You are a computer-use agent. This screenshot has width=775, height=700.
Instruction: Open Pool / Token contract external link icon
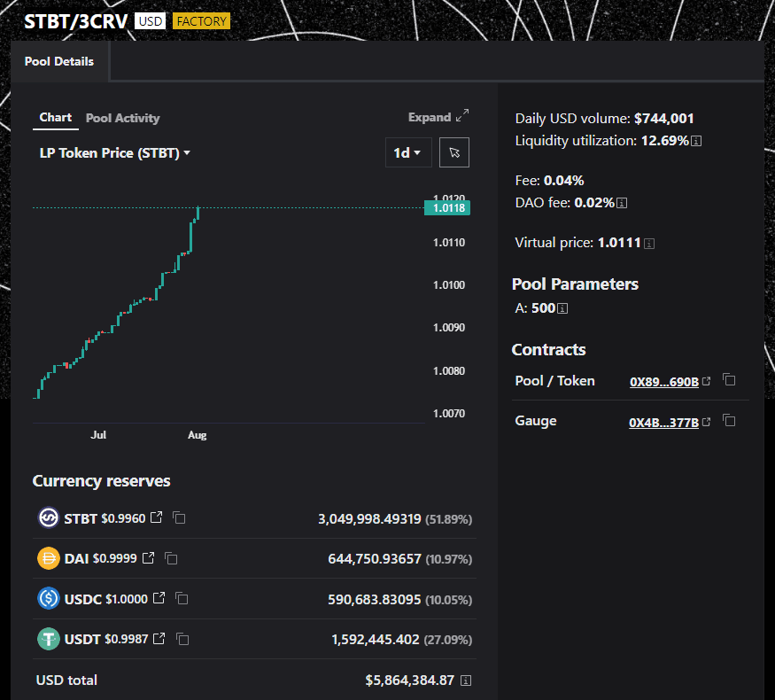706,381
